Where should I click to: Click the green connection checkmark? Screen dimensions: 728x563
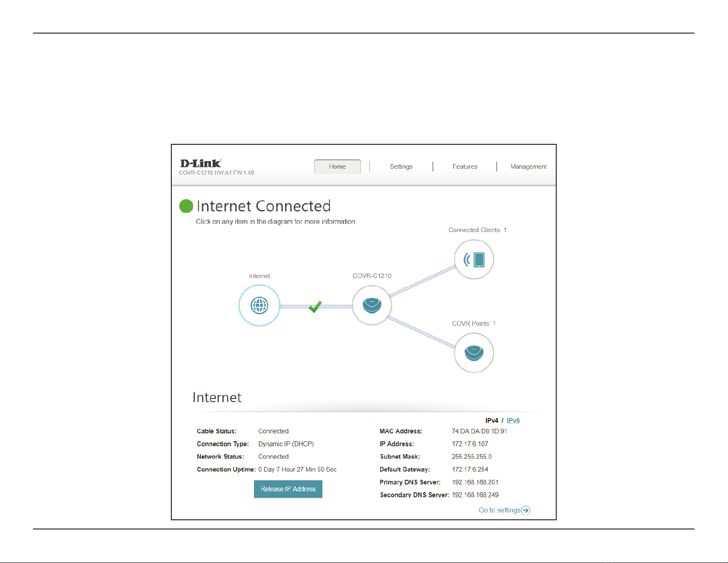[x=315, y=307]
